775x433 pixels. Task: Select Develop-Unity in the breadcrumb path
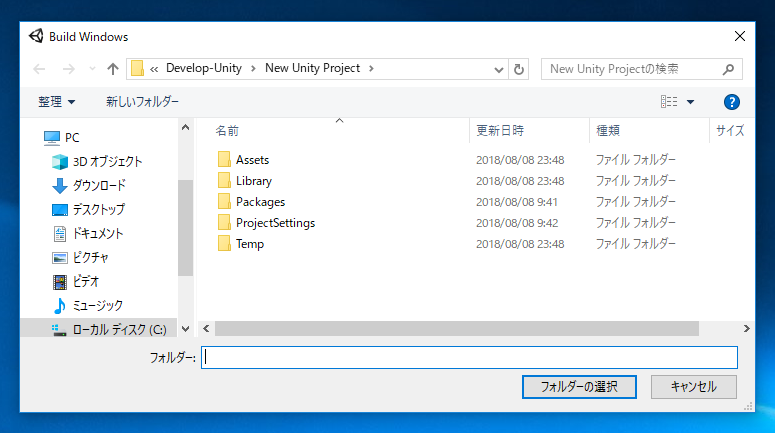pyautogui.click(x=204, y=68)
